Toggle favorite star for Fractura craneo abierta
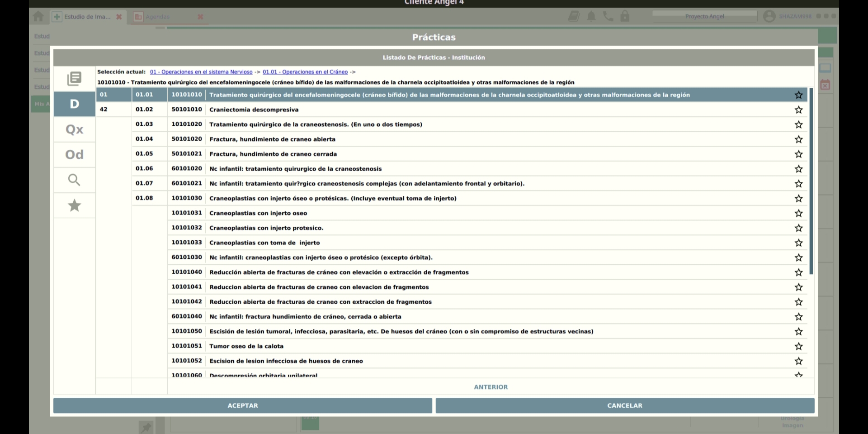 [x=799, y=139]
